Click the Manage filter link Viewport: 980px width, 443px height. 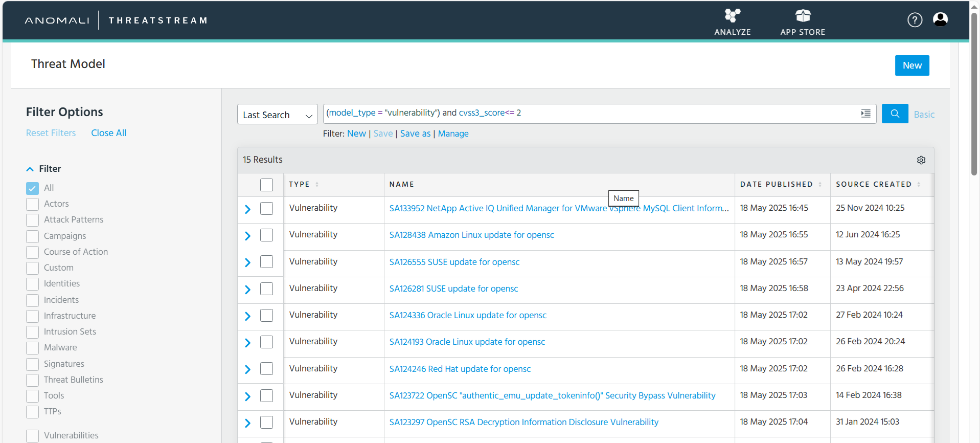[453, 134]
